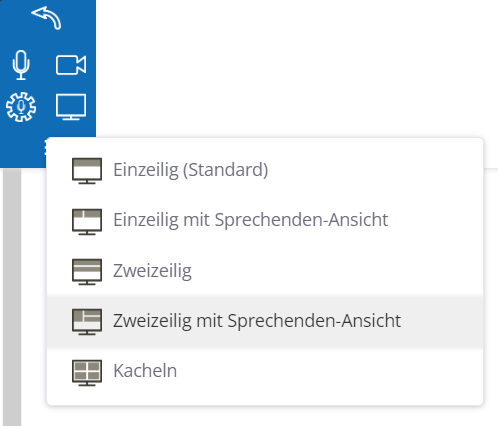Click the Kacheln tile grid icon
Viewport: 498px width, 426px height.
87,372
